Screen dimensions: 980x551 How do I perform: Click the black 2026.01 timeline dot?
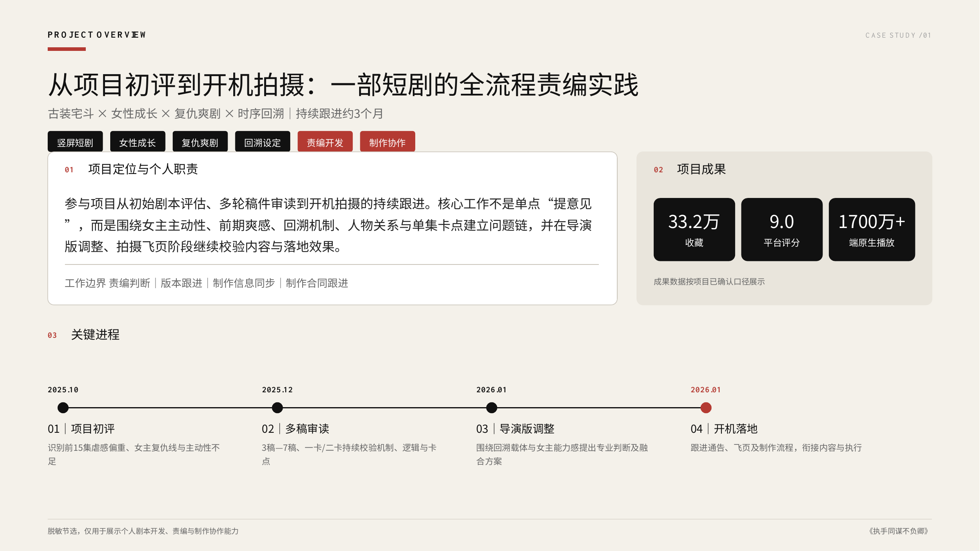click(x=491, y=408)
